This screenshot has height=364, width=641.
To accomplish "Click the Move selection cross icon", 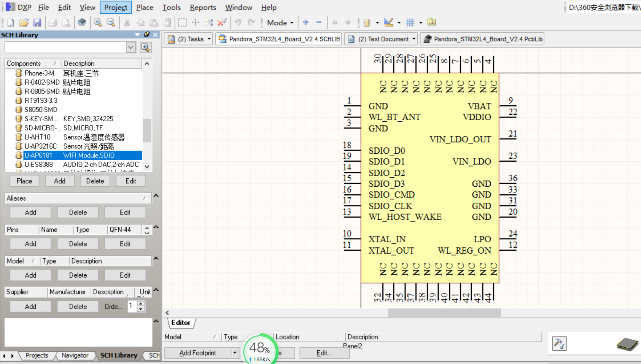I will tap(196, 22).
